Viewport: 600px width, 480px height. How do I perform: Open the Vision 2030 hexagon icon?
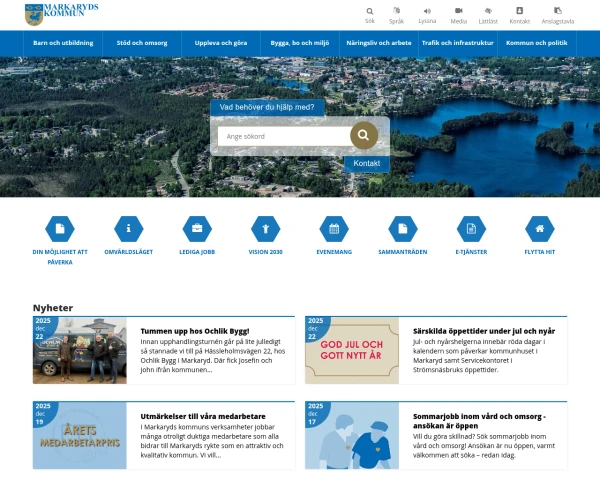[x=266, y=229]
